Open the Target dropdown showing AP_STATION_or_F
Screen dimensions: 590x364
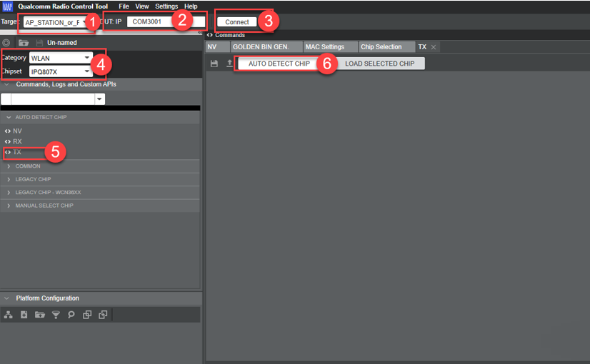click(55, 22)
